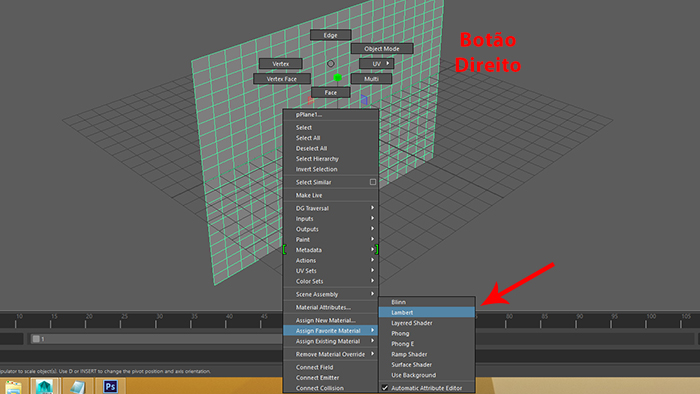This screenshot has width=700, height=394.
Task: Click Connect Field entry
Action: click(x=331, y=367)
